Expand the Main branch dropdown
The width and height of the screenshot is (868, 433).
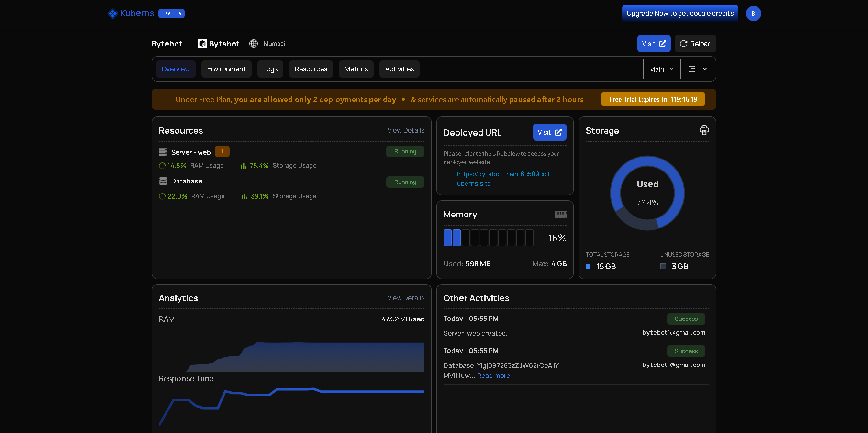[661, 69]
